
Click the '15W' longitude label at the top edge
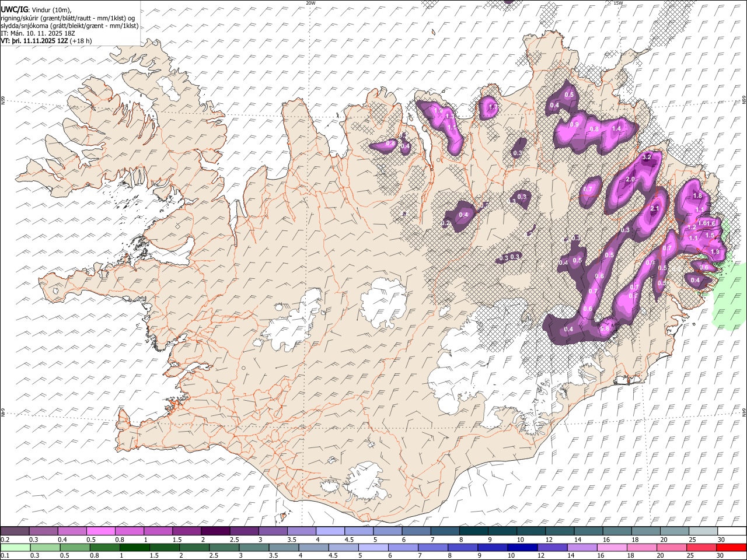click(x=618, y=3)
